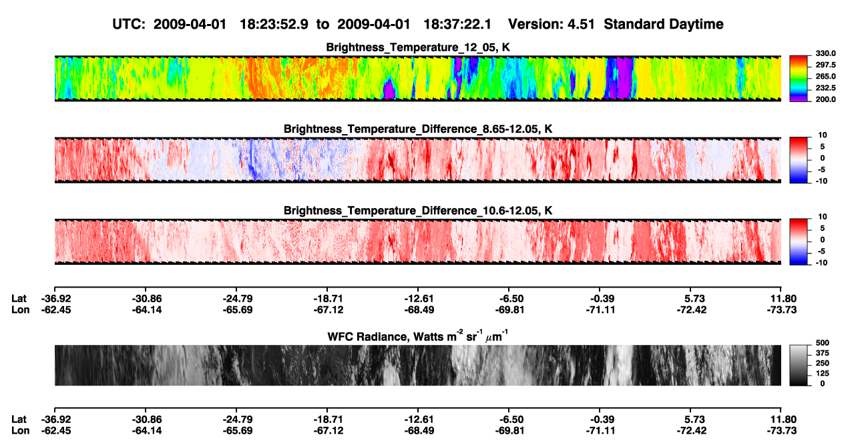
Task: Click the 10.6-12.05 difference color scale bar
Action: pyautogui.click(x=798, y=240)
